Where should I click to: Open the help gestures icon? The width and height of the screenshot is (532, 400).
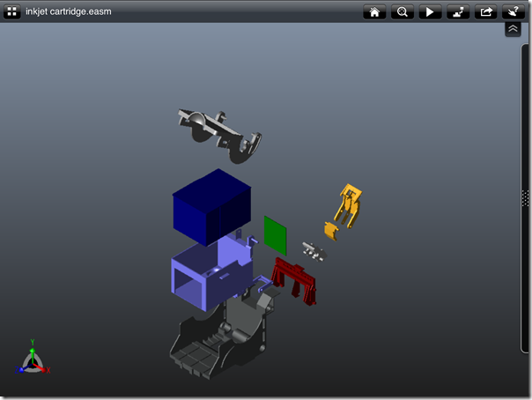tap(514, 11)
